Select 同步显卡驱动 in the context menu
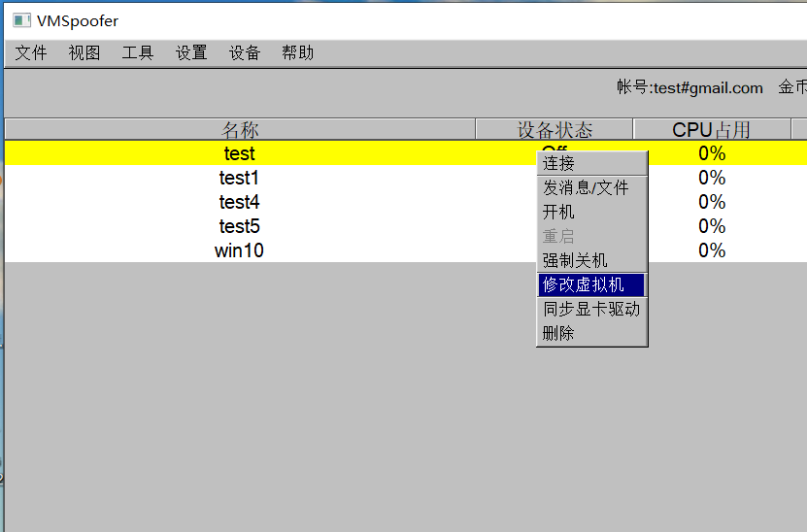807x532 pixels. click(x=591, y=309)
